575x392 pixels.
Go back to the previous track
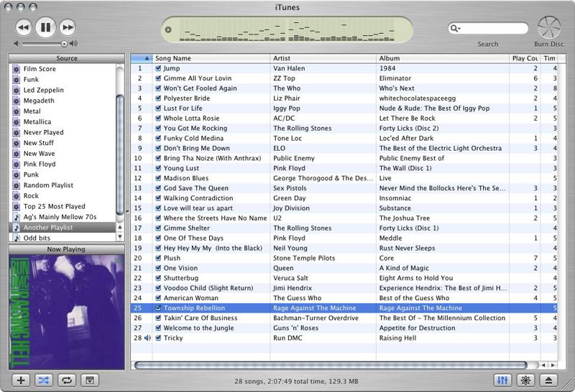coord(23,27)
